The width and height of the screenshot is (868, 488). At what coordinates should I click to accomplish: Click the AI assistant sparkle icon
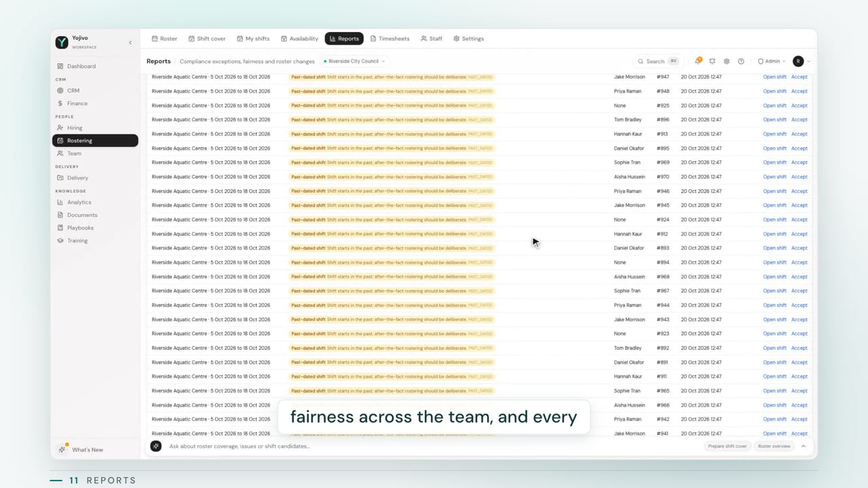(156, 446)
